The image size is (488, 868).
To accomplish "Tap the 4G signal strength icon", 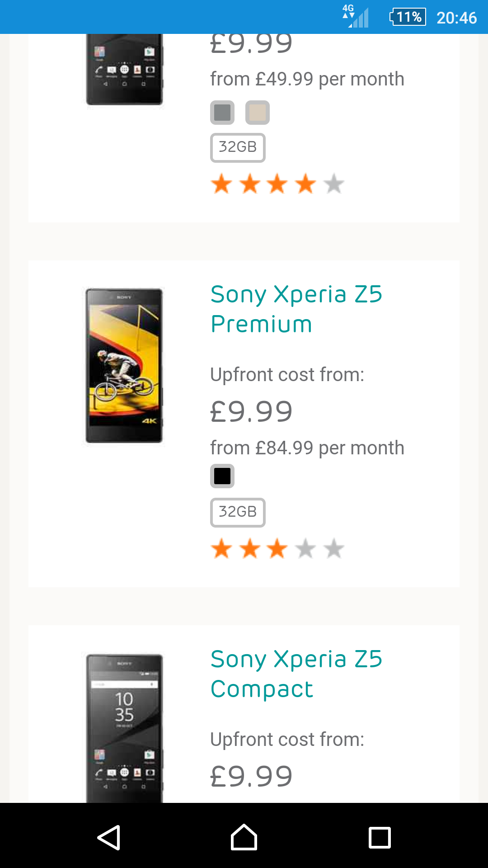I will click(356, 16).
